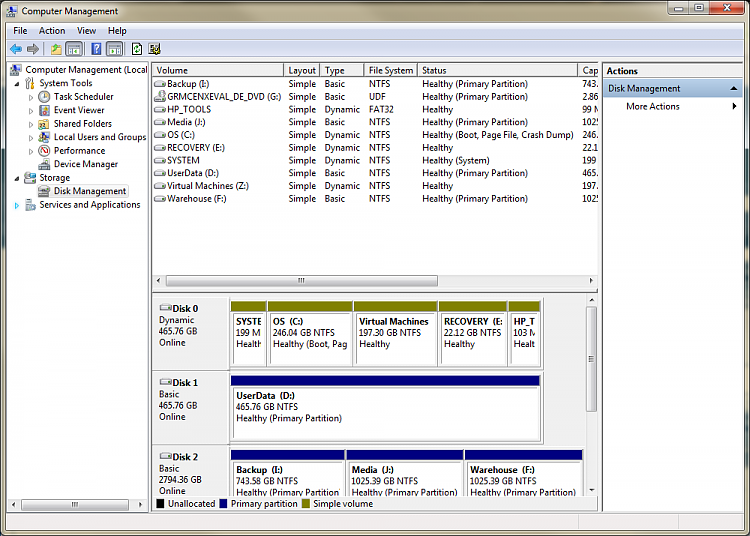Sort volumes by the Volume column header
750x536 pixels.
tap(218, 70)
